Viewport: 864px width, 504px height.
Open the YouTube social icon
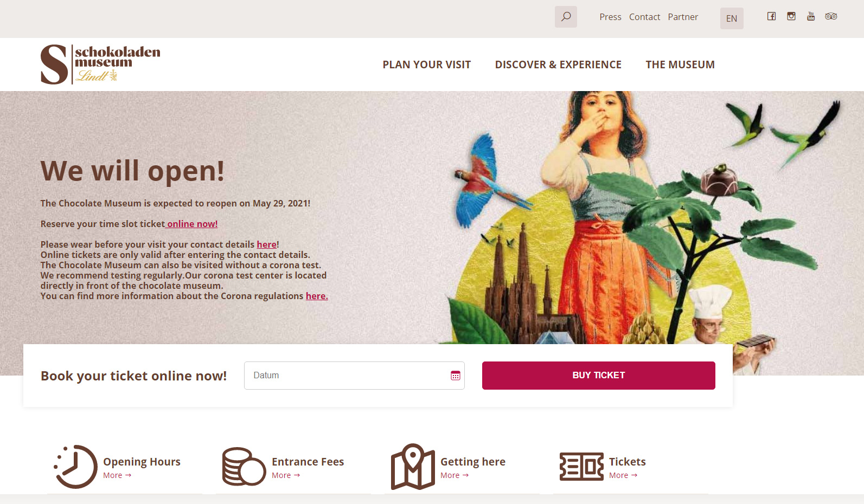point(811,16)
